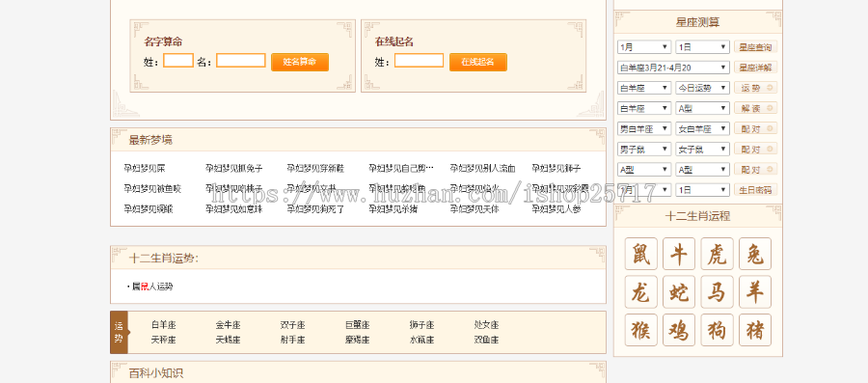868x383 pixels.
Task: Open 天蝎座 in the 运势 bar
Action: [228, 341]
